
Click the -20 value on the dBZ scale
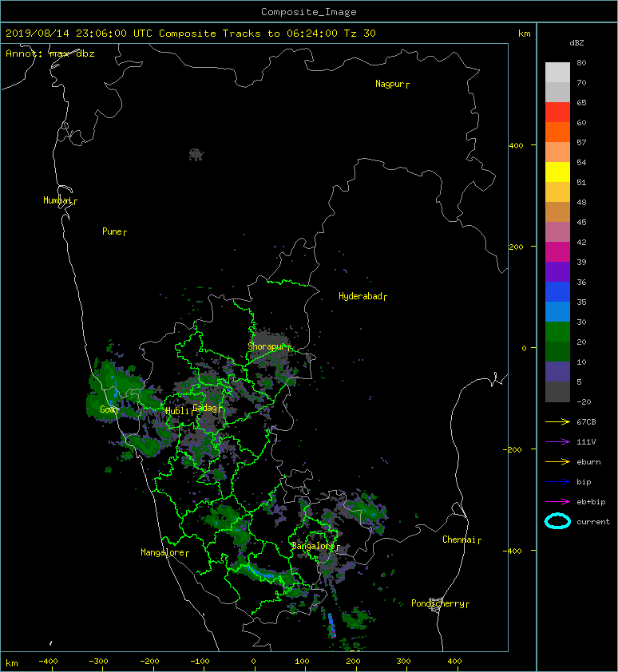(584, 401)
